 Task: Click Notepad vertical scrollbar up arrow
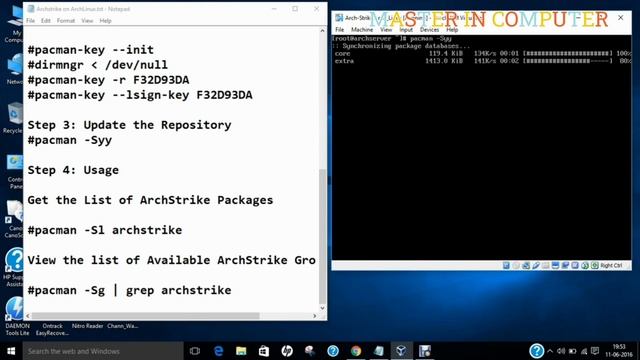click(x=322, y=31)
